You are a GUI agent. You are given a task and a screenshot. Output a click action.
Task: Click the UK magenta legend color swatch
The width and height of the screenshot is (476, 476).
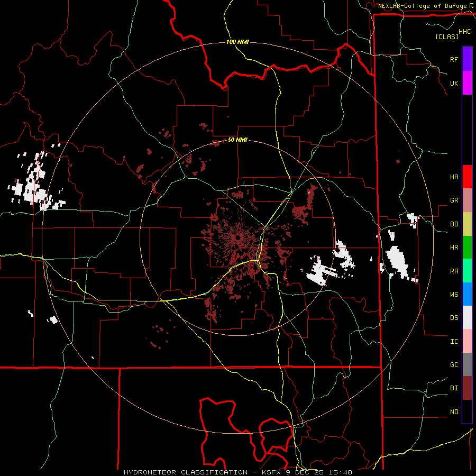coord(467,83)
